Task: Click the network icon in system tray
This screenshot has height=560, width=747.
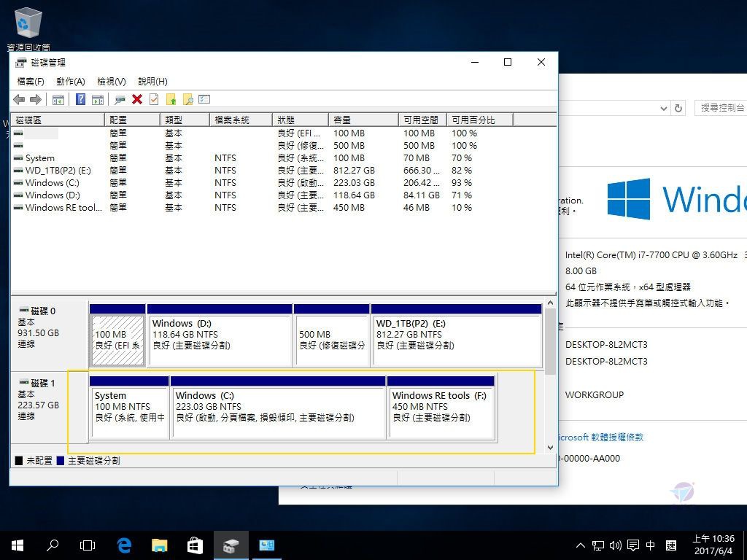Action: pos(598,545)
